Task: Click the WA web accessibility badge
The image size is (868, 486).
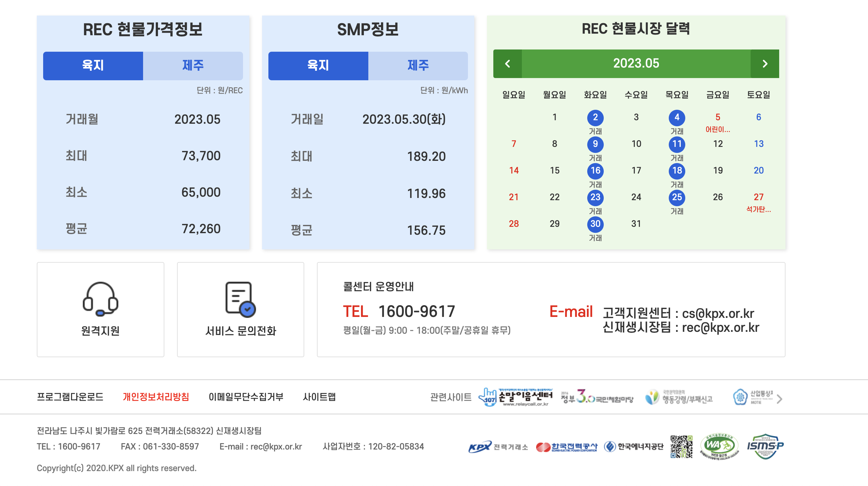Action: [719, 446]
